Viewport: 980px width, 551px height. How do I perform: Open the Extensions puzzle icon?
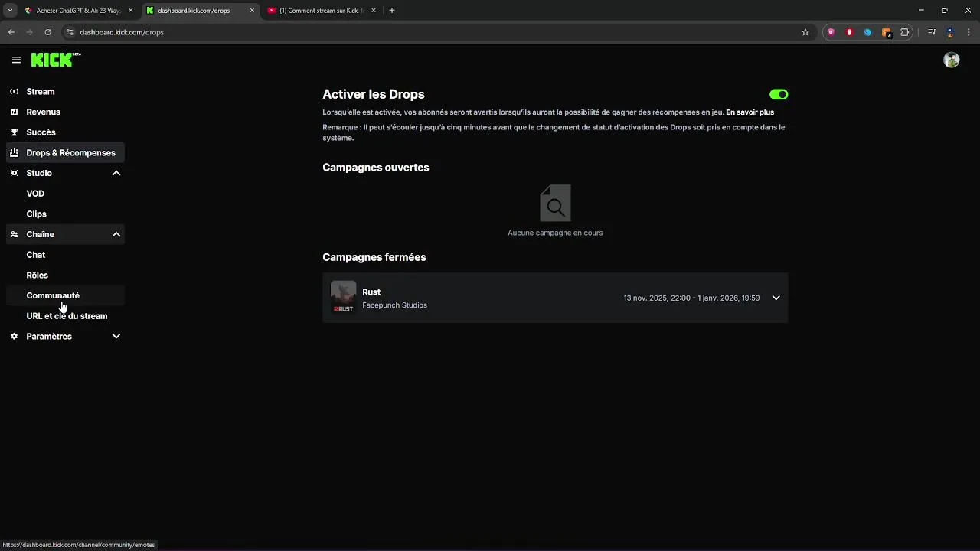[905, 32]
